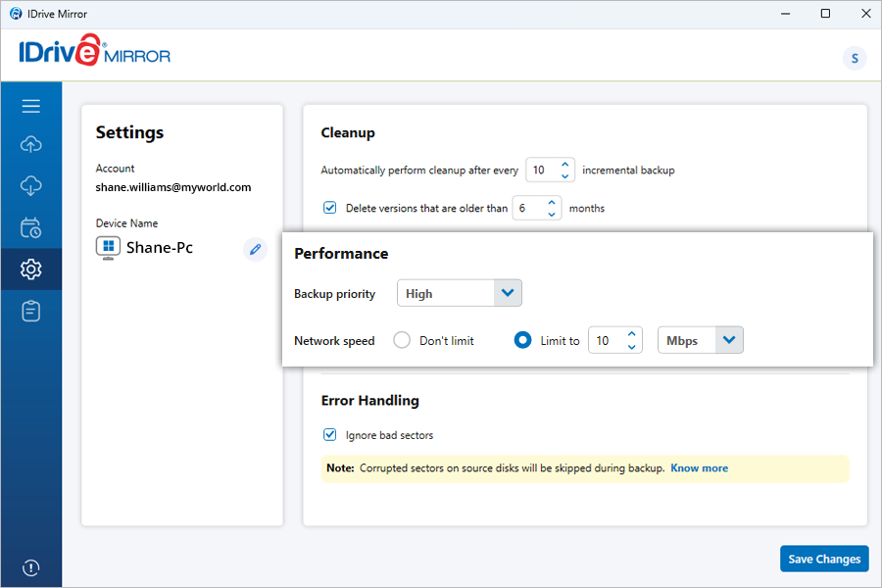Screen dimensions: 882x588
Task: Increase the cleanup incremental backup count
Action: pos(565,165)
